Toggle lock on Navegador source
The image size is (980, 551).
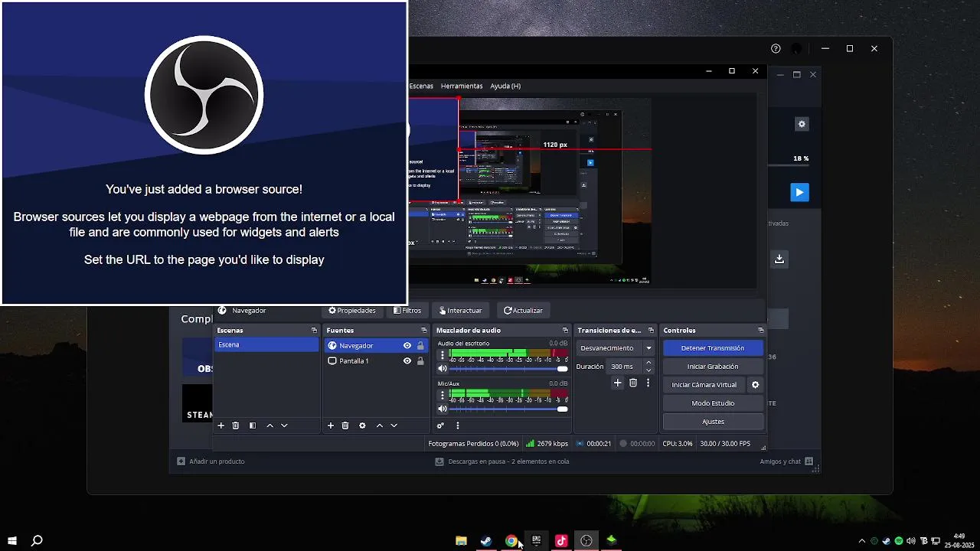point(420,346)
